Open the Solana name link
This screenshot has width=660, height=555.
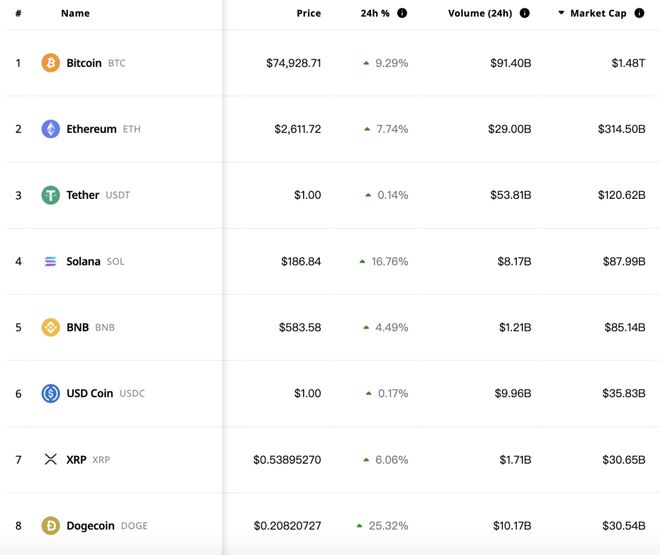83,261
